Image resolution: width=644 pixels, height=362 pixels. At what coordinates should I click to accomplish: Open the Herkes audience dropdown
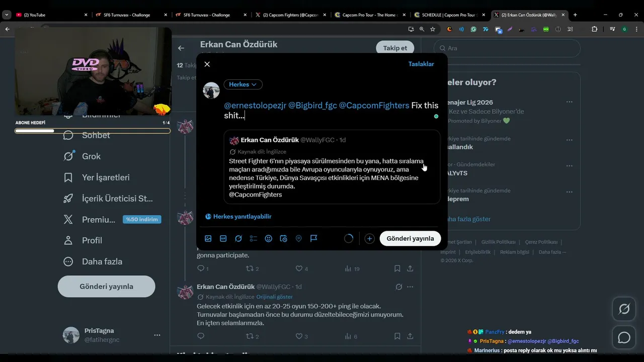point(243,84)
